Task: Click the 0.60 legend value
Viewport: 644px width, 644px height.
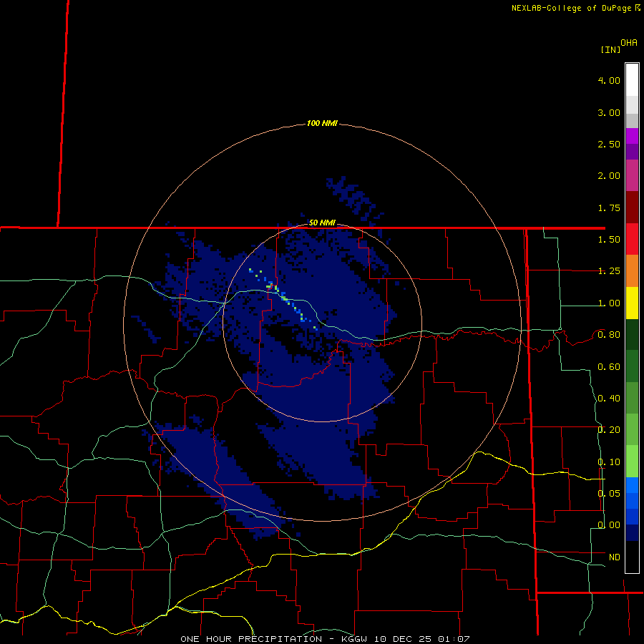Action: coord(609,367)
